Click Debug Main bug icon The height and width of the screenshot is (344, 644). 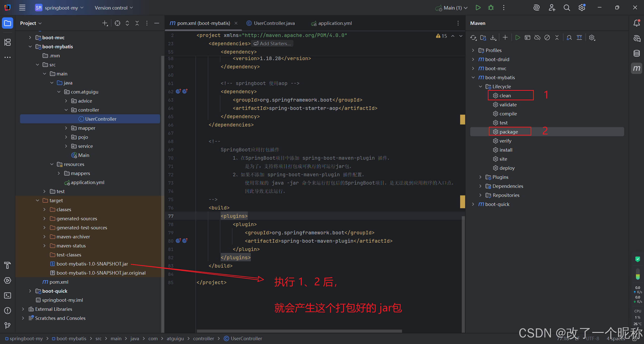click(491, 8)
